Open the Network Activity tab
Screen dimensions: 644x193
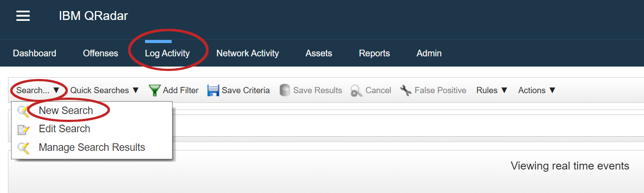247,54
